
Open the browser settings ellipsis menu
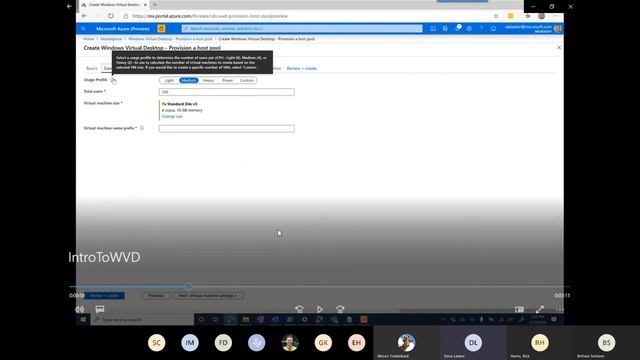(x=555, y=16)
